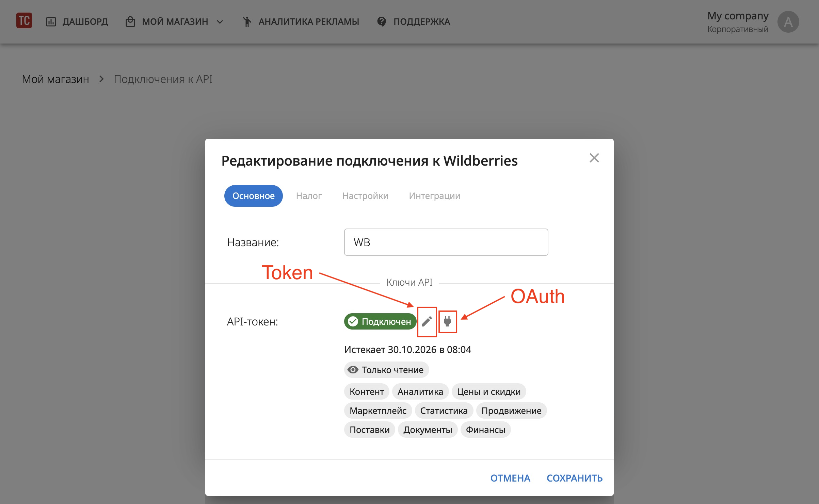819x504 pixels.
Task: Open the Мой магазин menu
Action: (x=175, y=22)
